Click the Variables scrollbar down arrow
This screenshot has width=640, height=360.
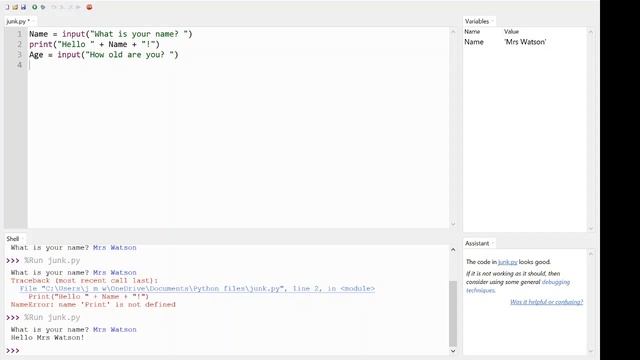tap(591, 229)
